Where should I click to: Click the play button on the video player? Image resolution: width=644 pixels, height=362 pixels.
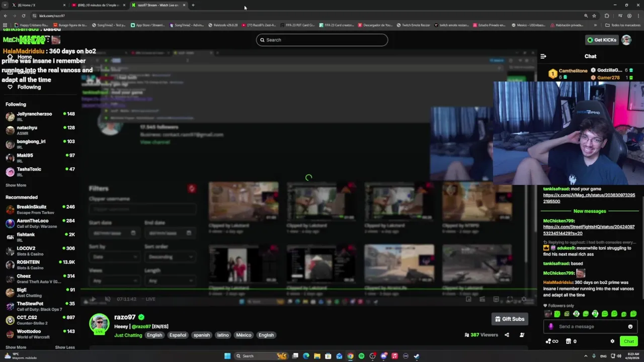93,299
